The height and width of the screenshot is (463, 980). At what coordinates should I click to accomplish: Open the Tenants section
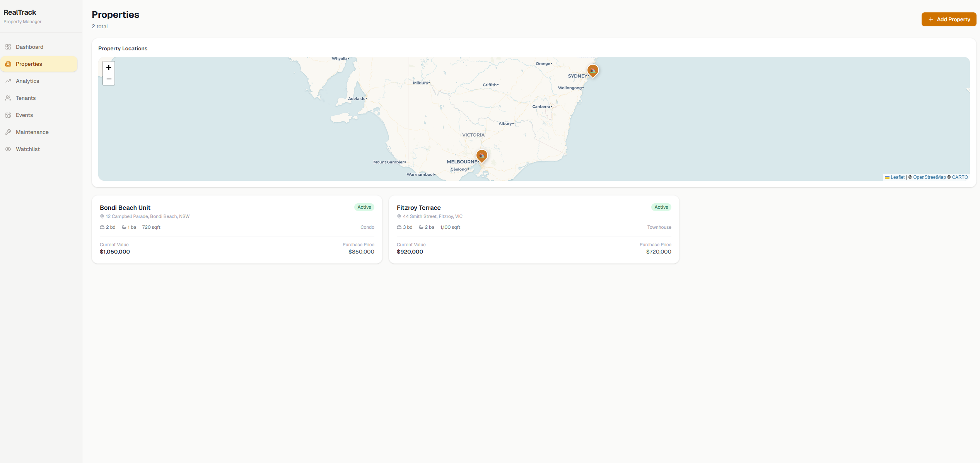point(26,98)
